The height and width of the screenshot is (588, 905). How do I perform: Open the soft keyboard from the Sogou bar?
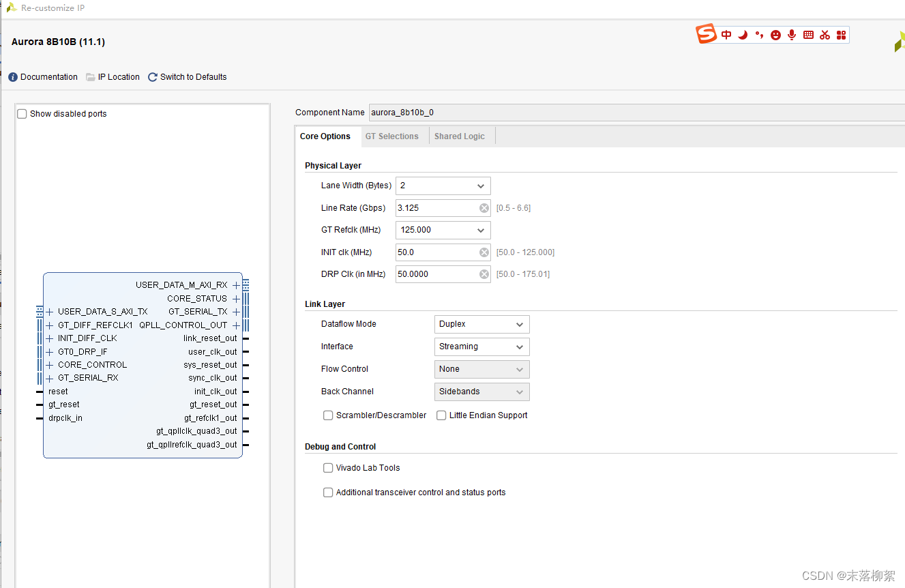(x=808, y=35)
